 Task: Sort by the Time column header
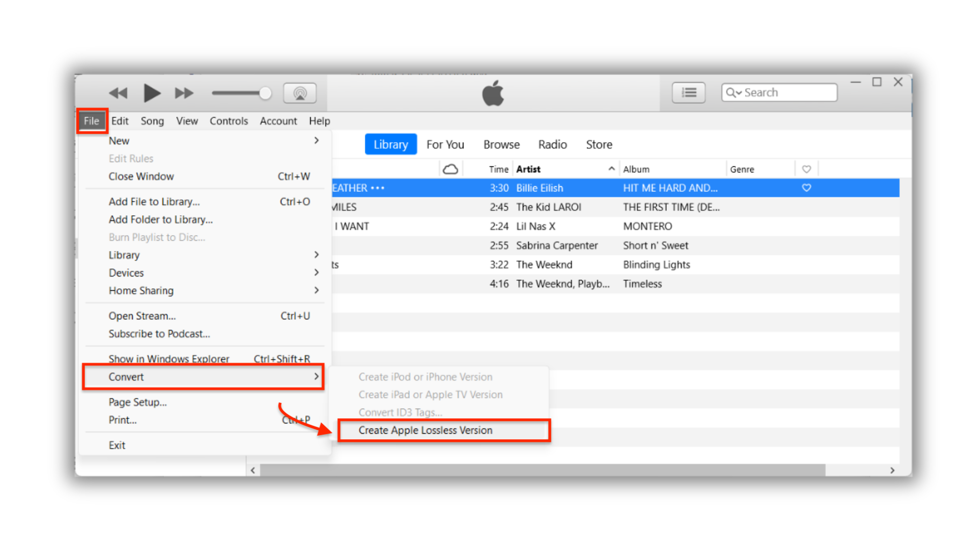498,169
